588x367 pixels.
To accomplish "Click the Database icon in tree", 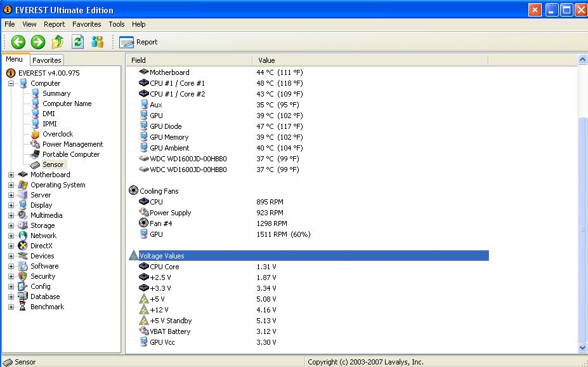I will pos(23,297).
